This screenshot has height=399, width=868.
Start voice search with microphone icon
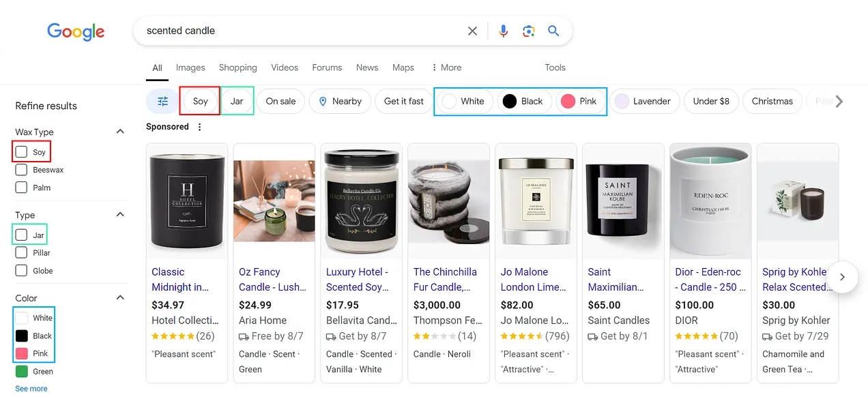point(504,31)
